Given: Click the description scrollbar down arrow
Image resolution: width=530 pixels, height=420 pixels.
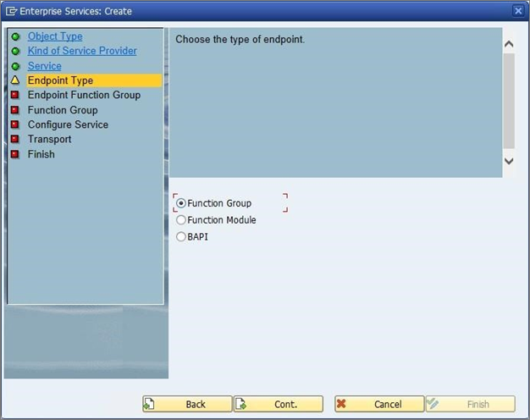Looking at the screenshot, I should coord(509,161).
